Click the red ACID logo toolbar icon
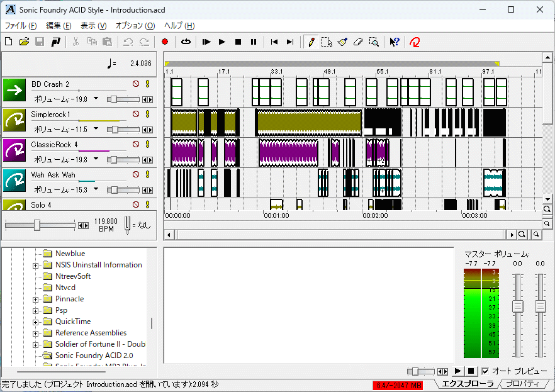The image size is (555, 392). tap(415, 42)
